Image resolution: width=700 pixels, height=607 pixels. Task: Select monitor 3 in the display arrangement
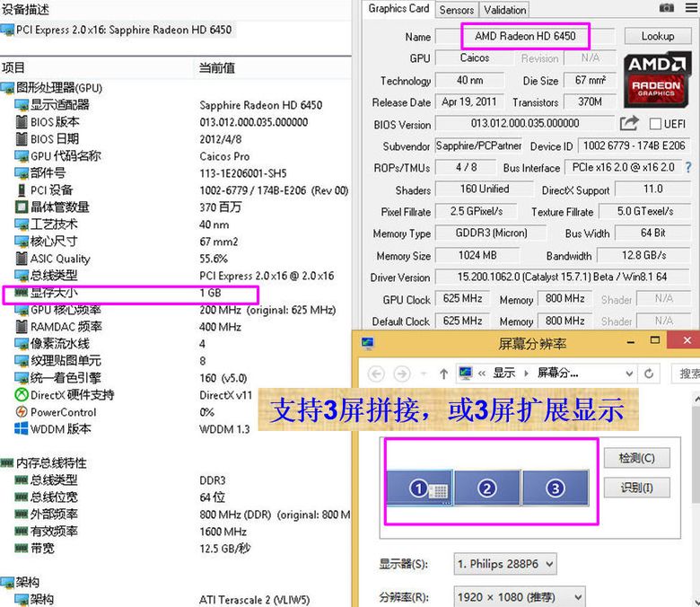(555, 488)
